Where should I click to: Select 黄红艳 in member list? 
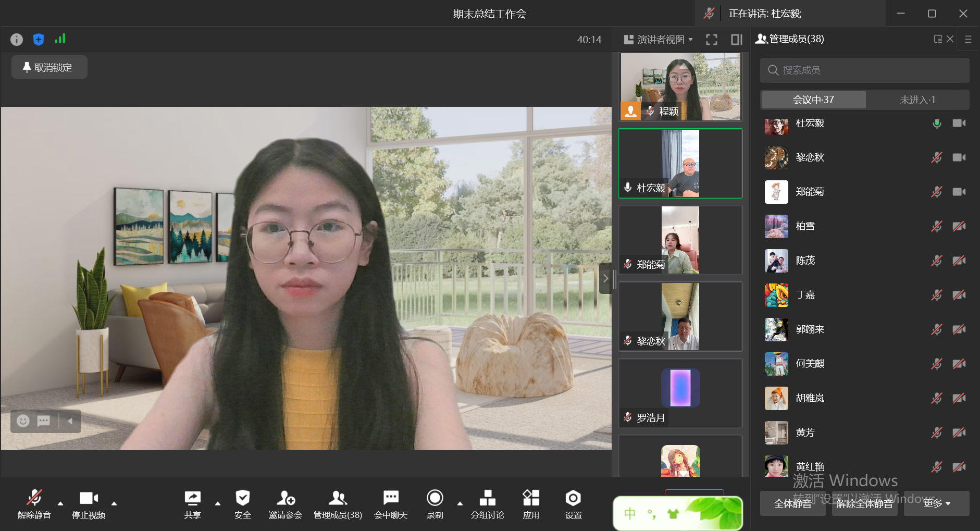pyautogui.click(x=865, y=466)
